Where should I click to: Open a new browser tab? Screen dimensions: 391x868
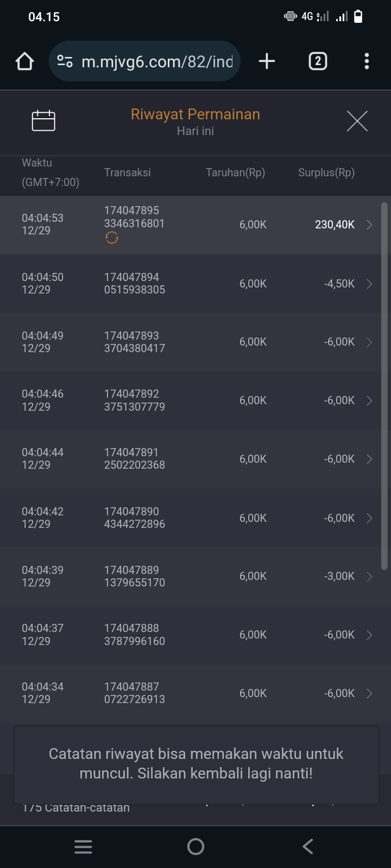point(267,61)
